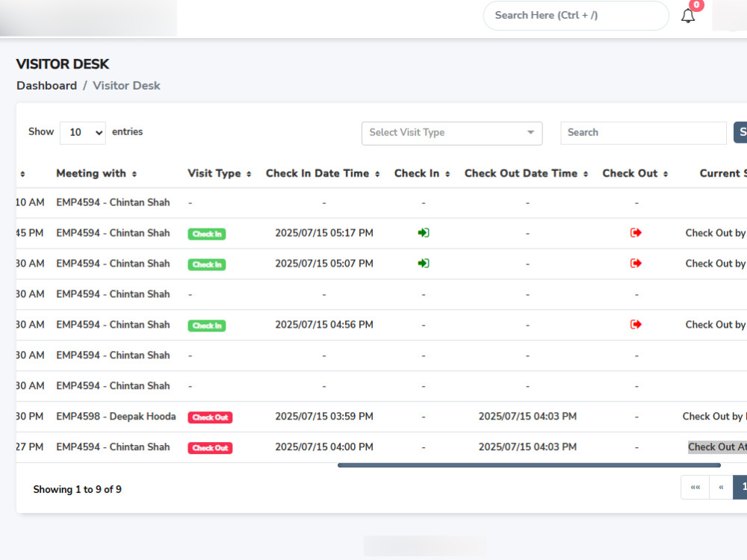Click green check-in icon for 05:17 PM row
747x560 pixels.
pos(424,233)
